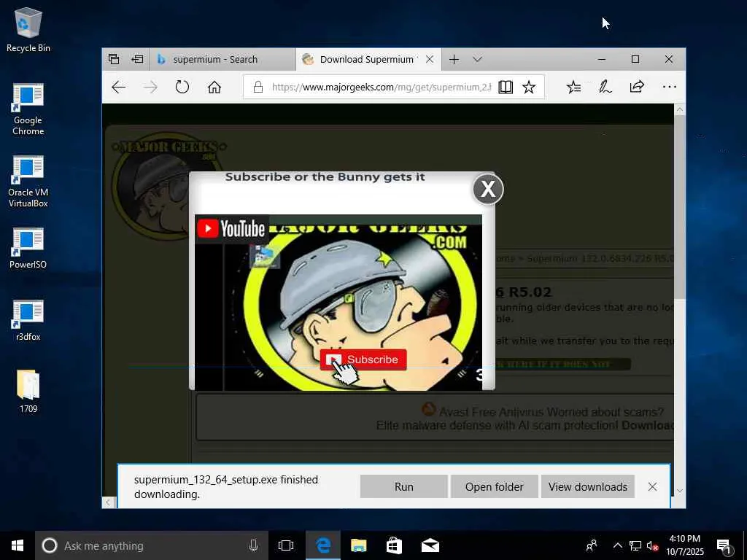Click the majorgeeks.com address bar

pyautogui.click(x=381, y=87)
